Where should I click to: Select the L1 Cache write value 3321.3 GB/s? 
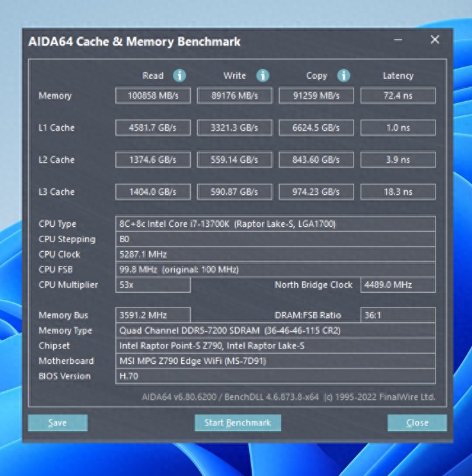[234, 127]
